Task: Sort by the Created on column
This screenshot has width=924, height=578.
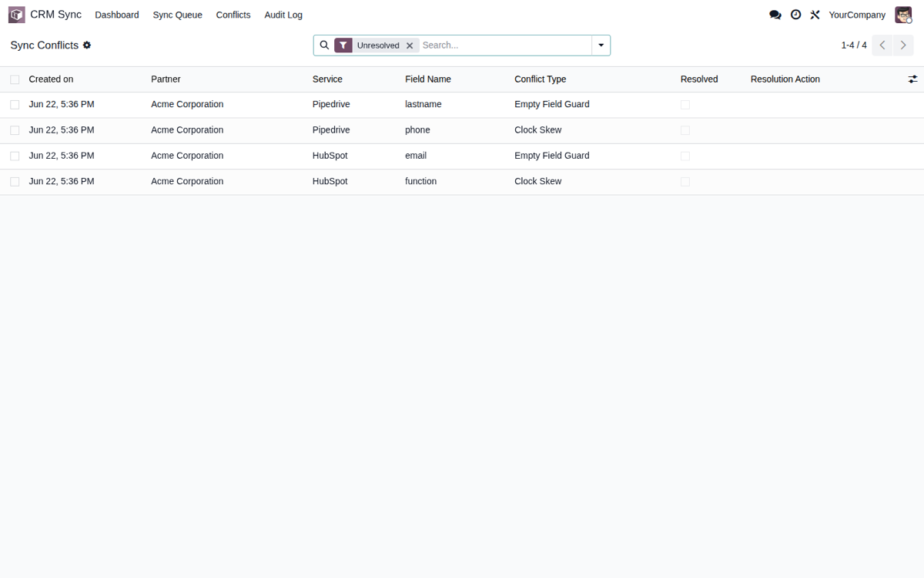Action: click(x=51, y=79)
